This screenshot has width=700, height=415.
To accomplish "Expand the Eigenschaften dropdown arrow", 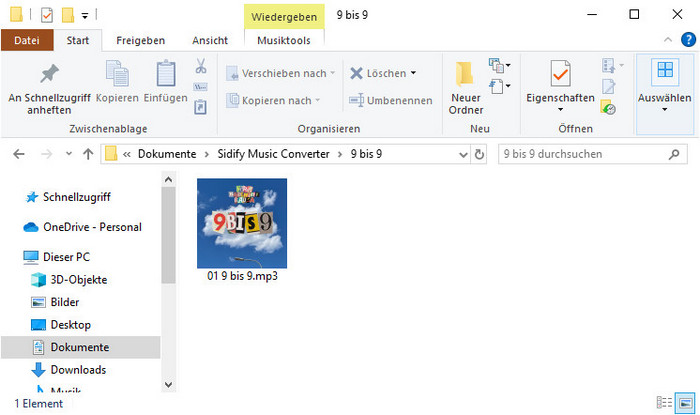I will tap(560, 110).
